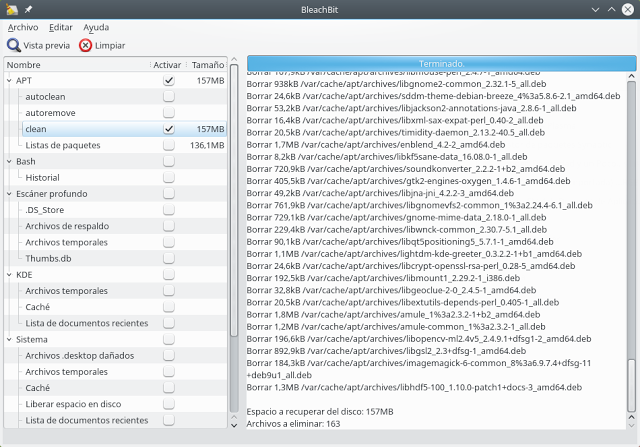Select Listas de paquetes item
The width and height of the screenshot is (640, 447).
pyautogui.click(x=63, y=145)
